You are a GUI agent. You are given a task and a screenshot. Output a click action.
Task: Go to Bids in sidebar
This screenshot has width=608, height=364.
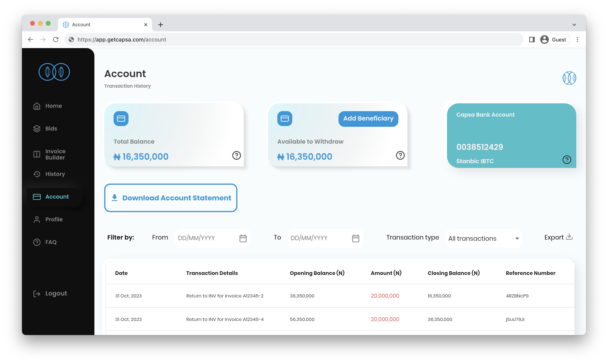pyautogui.click(x=45, y=129)
